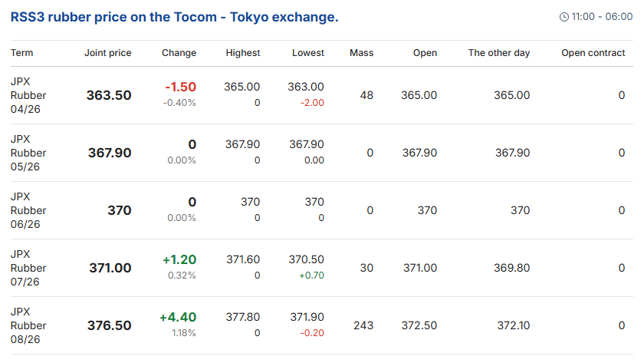The height and width of the screenshot is (363, 644).
Task: Click the clock icon beside trading hours
Action: click(564, 17)
